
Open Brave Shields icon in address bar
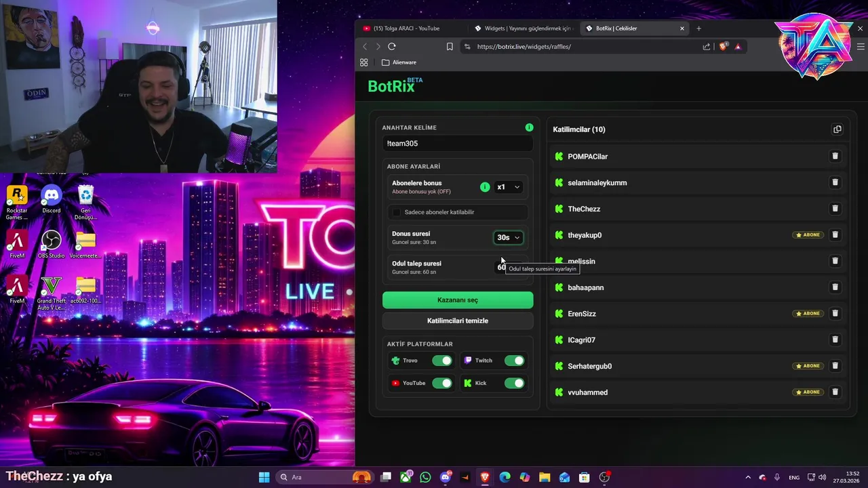coord(723,46)
